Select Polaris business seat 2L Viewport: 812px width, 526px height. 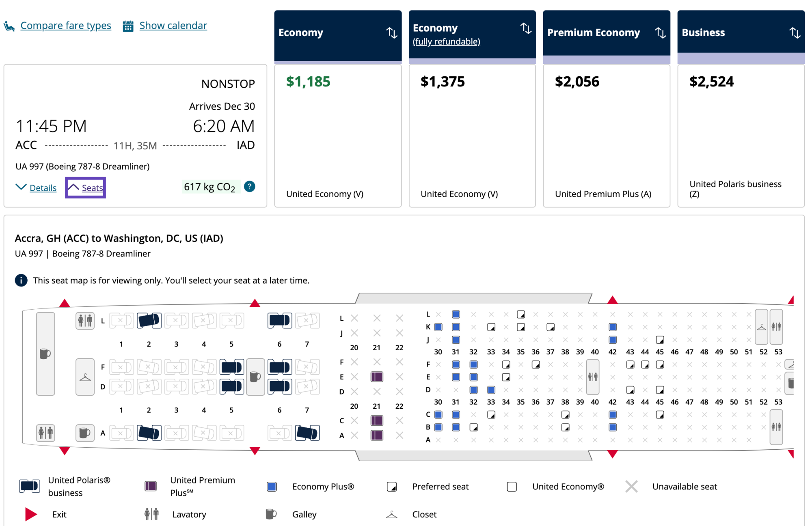pyautogui.click(x=149, y=320)
